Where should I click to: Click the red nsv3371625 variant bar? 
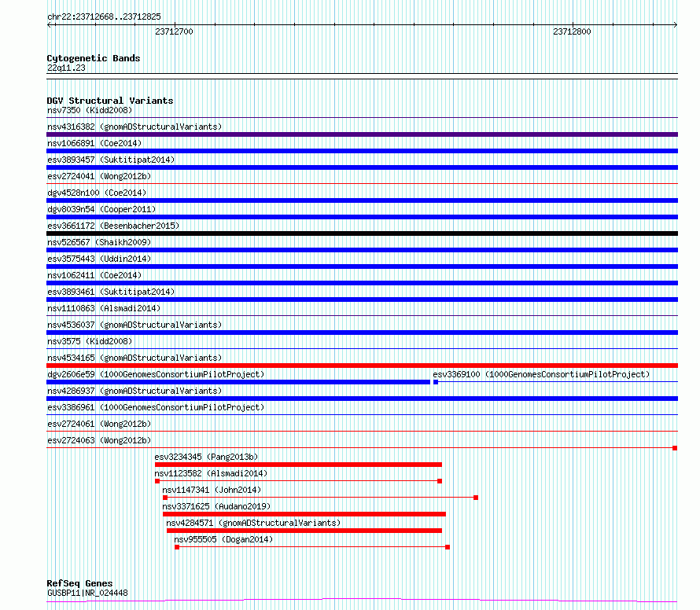[304, 514]
